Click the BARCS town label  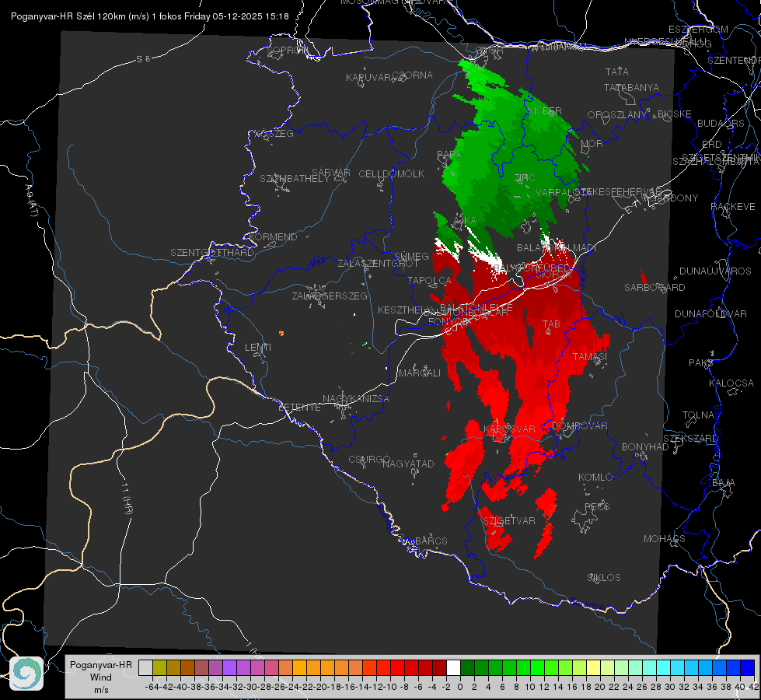click(431, 541)
